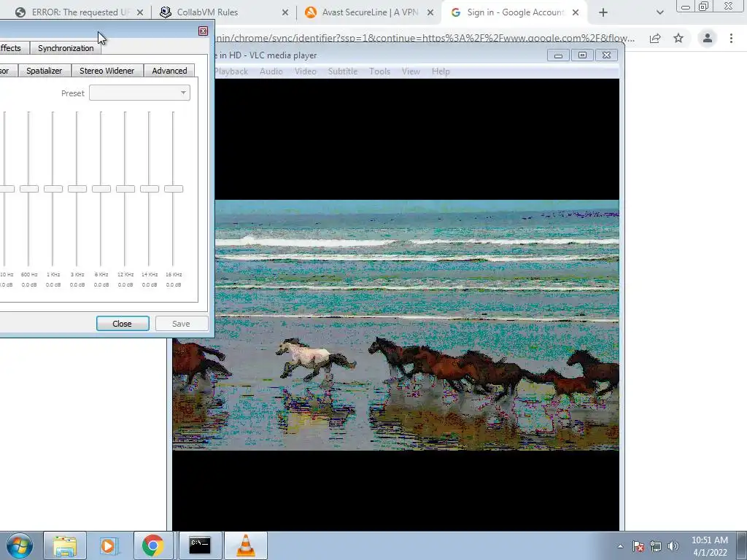
Task: Open Chrome profile avatar icon
Action: point(708,38)
